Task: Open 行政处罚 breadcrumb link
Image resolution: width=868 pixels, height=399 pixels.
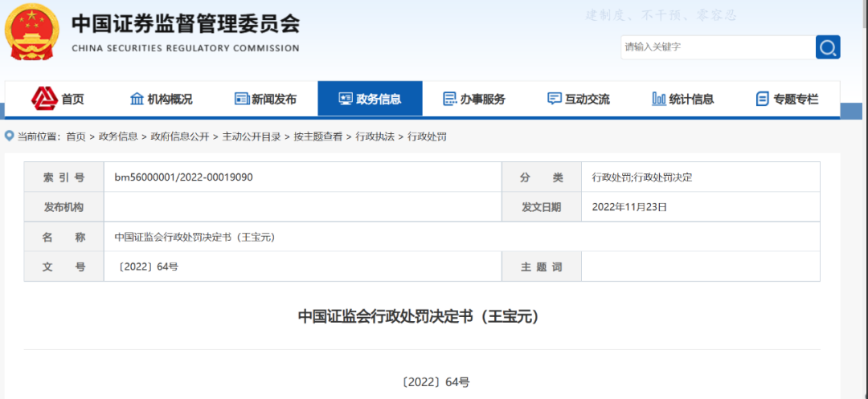Action: pyautogui.click(x=427, y=136)
